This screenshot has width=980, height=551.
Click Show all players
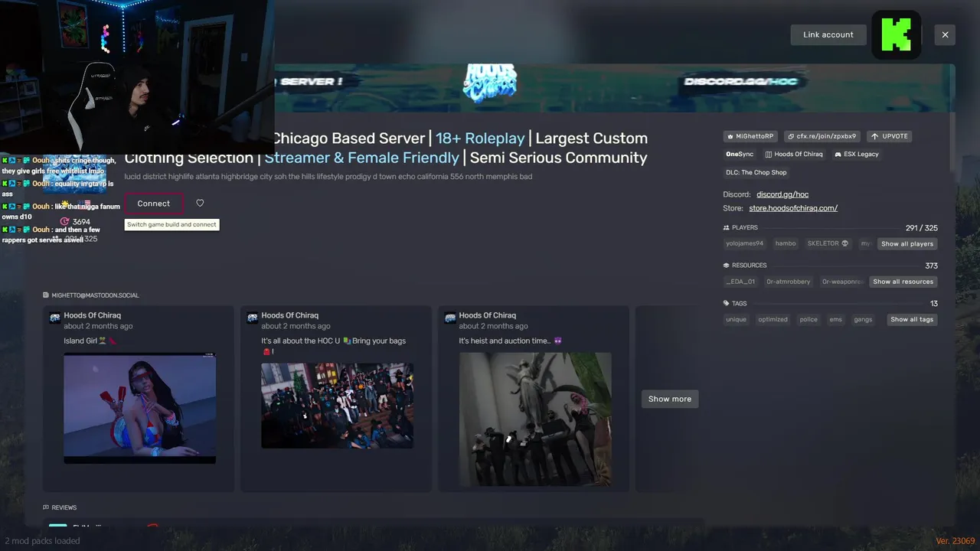point(907,243)
